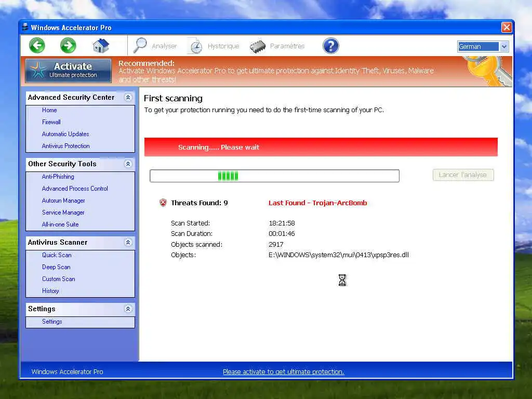Click the golden keys icon in banner
This screenshot has height=399, width=532.
(487, 71)
